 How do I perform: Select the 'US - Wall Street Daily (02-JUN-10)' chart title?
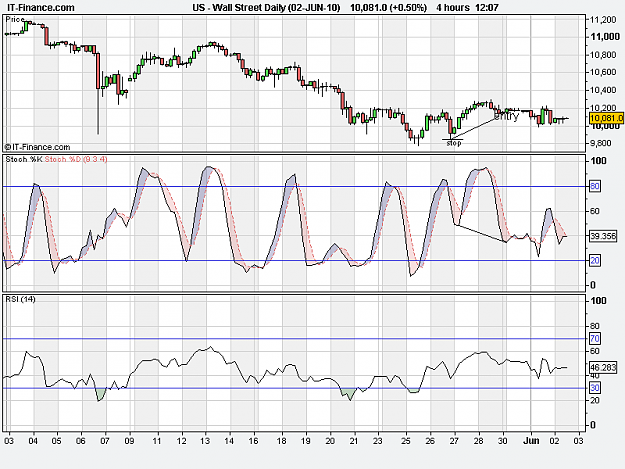click(266, 8)
